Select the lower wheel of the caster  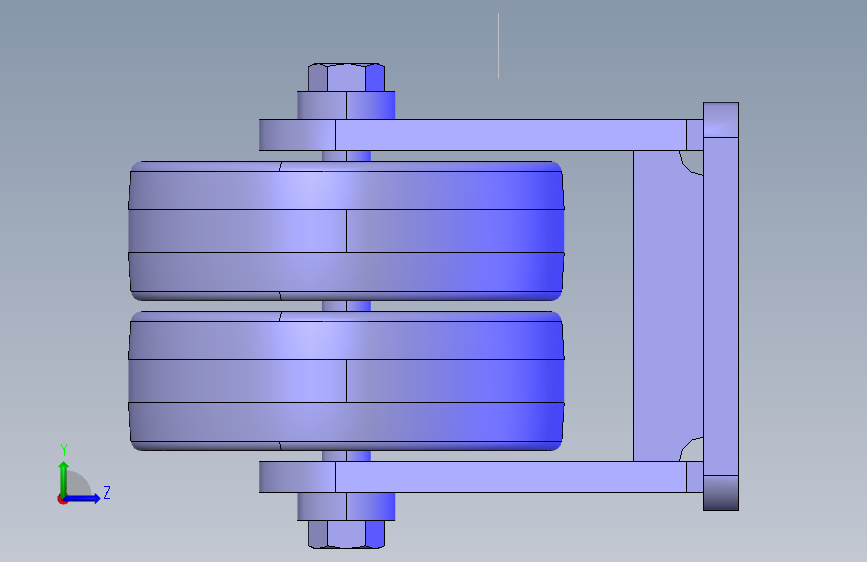pos(346,381)
